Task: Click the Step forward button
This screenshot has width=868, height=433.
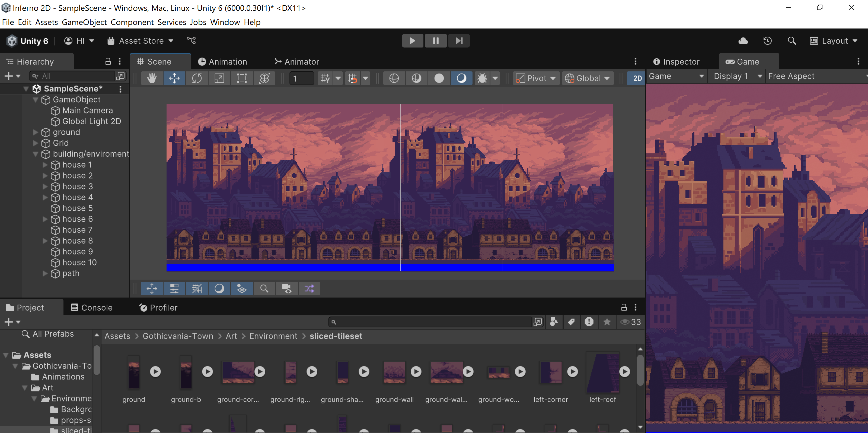Action: 459,41
